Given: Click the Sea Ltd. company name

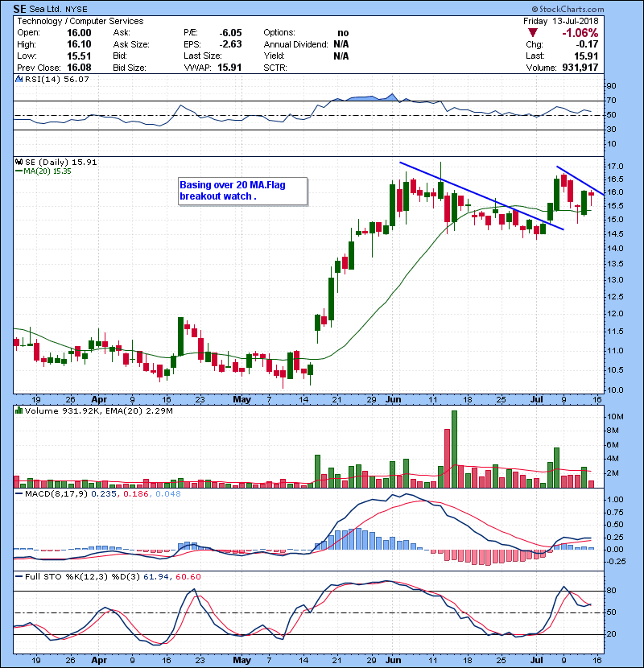Looking at the screenshot, I should [x=45, y=9].
